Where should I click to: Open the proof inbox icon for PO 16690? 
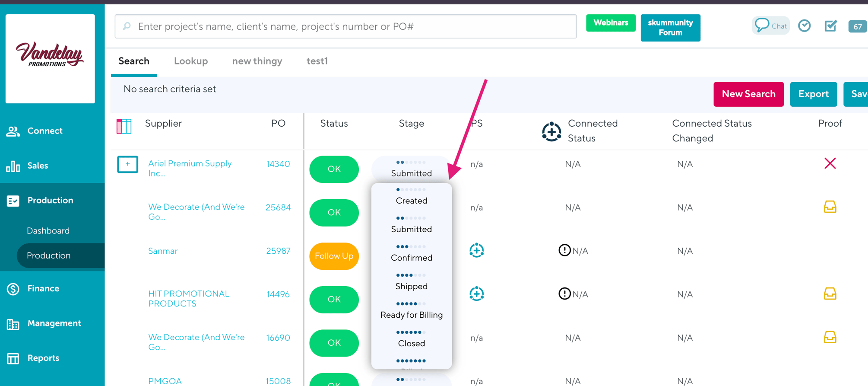[830, 337]
